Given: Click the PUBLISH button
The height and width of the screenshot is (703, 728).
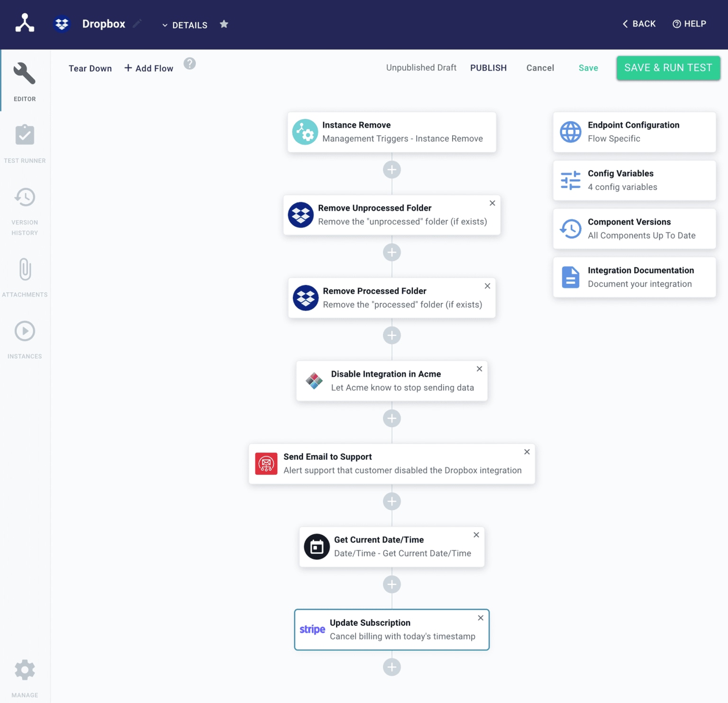Looking at the screenshot, I should [488, 68].
